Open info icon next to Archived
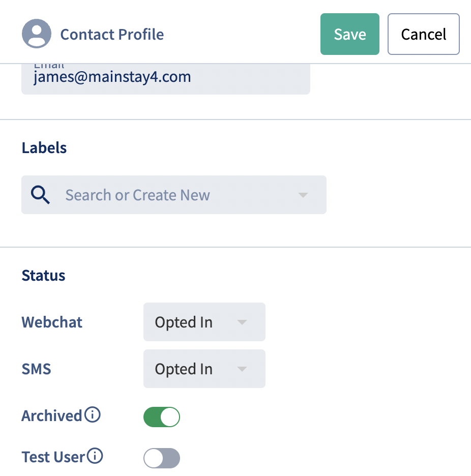Screen dimensions: 471x476 (x=92, y=414)
